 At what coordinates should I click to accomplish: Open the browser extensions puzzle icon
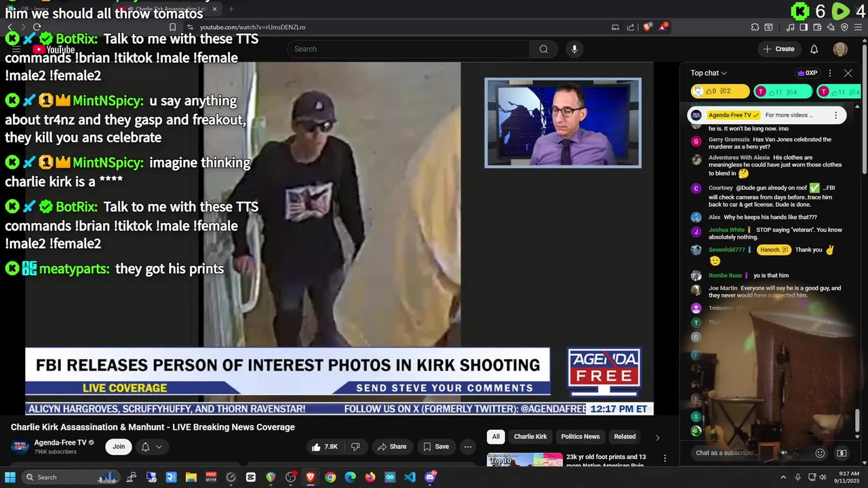755,27
